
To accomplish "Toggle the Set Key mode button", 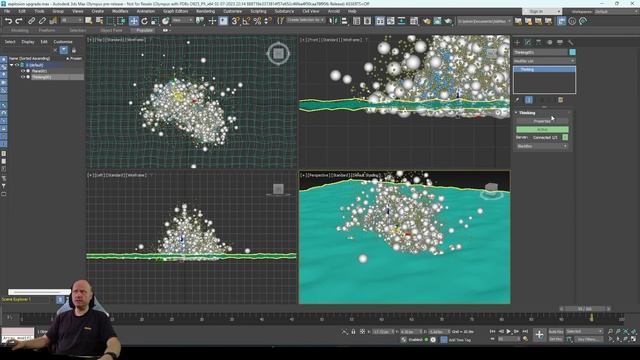I will pyautogui.click(x=556, y=339).
